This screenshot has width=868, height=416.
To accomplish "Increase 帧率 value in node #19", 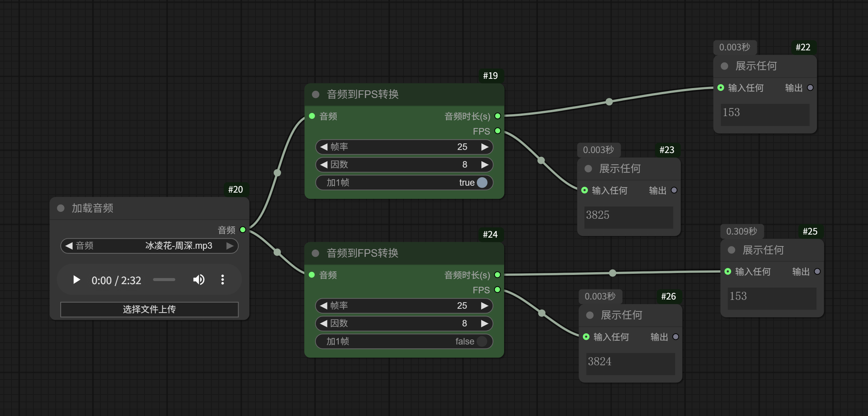I will coord(485,147).
